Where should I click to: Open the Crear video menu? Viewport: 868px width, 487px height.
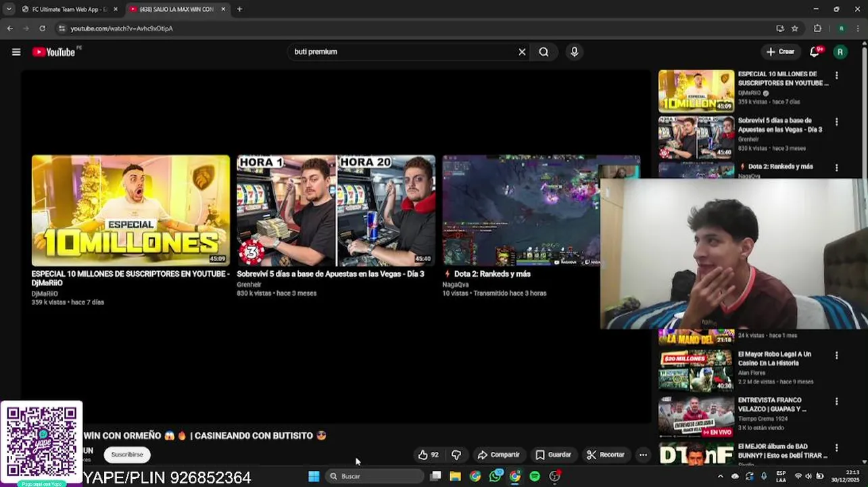(779, 51)
